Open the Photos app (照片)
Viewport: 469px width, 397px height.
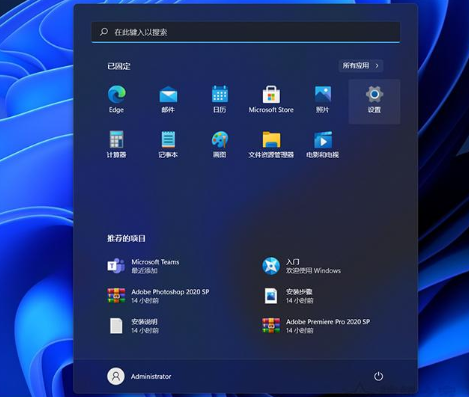[323, 94]
